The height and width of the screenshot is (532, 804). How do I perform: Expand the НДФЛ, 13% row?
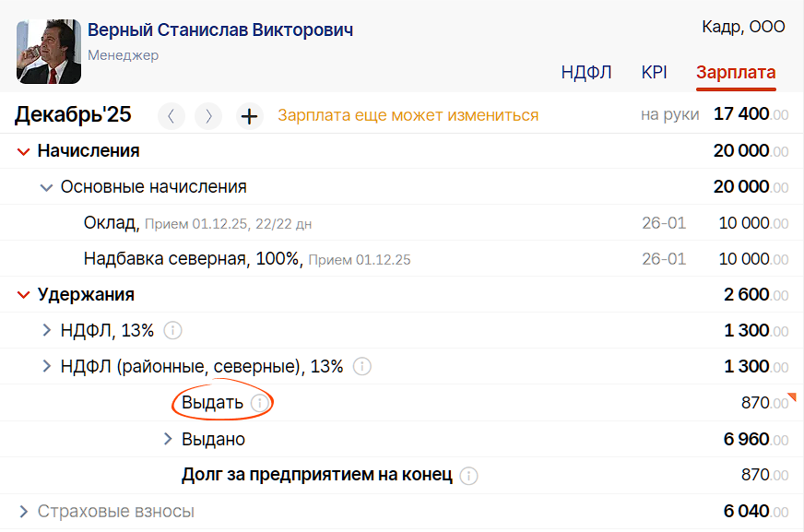coord(46,330)
